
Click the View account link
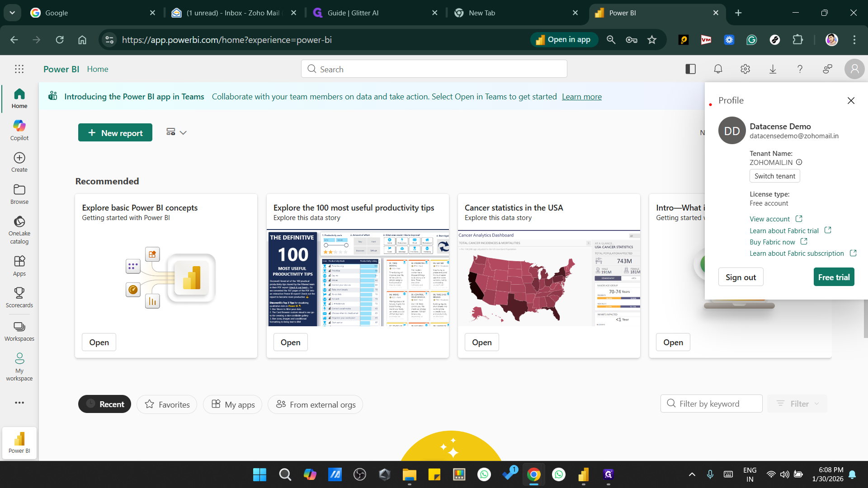tap(770, 219)
